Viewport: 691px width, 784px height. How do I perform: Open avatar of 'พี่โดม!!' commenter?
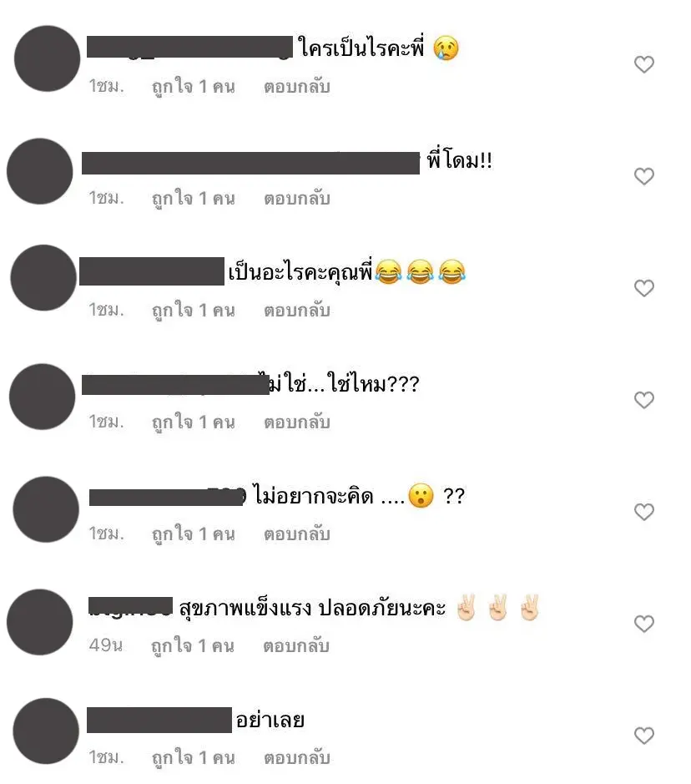click(40, 171)
